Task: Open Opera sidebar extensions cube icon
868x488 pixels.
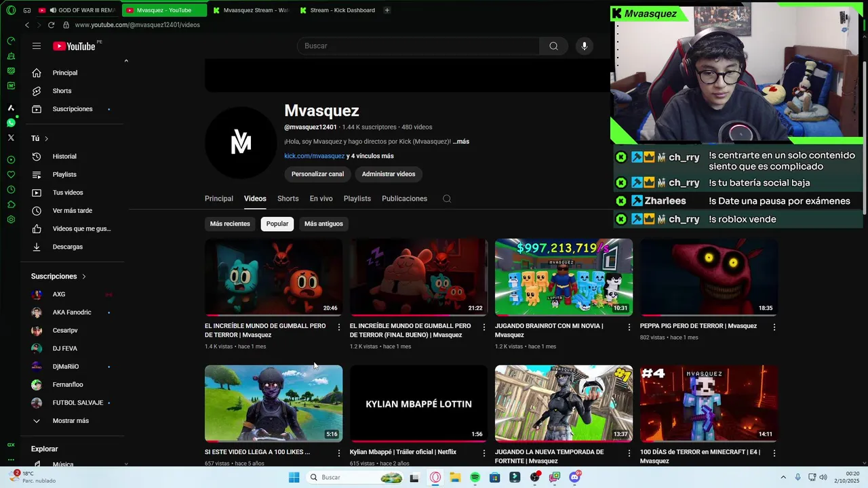Action: pos(11,204)
